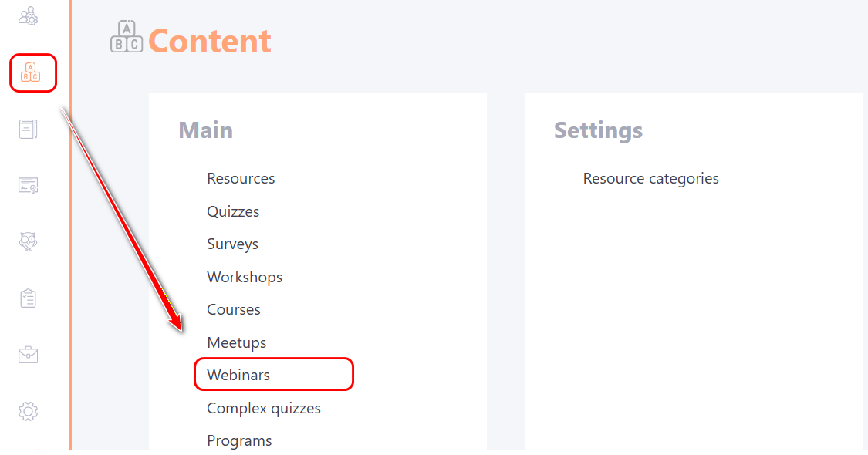
Task: Open the certificate sidebar icon
Action: (x=29, y=185)
